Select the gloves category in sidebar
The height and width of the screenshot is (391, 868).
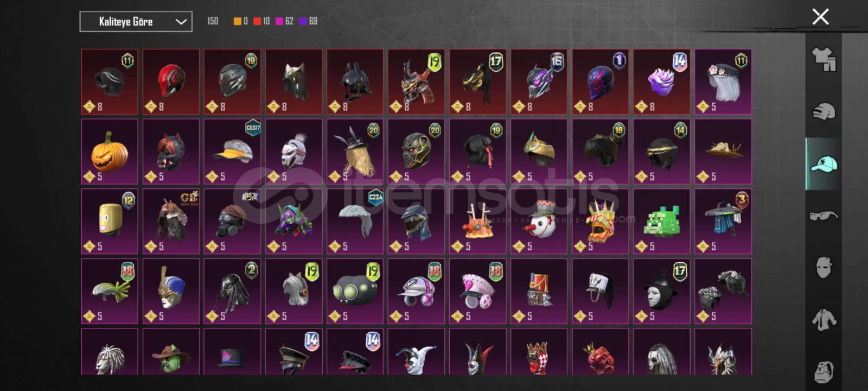pyautogui.click(x=824, y=111)
